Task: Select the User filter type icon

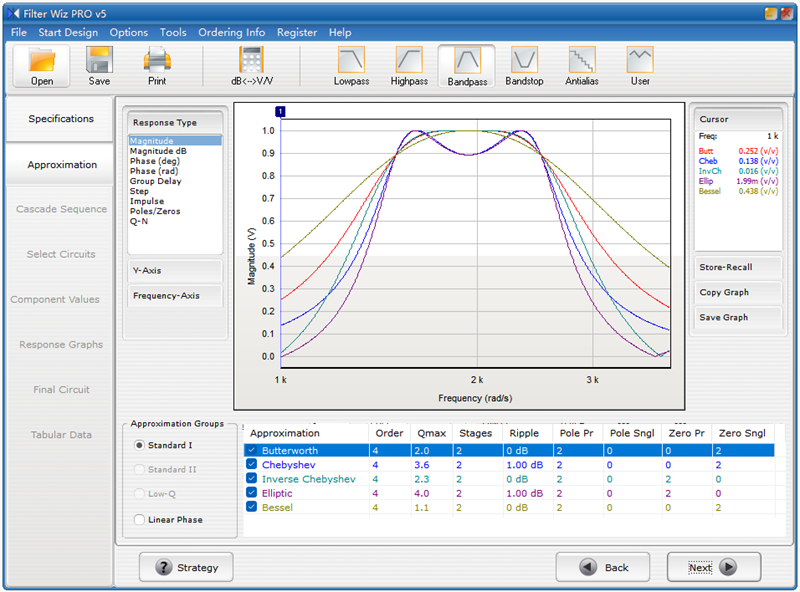Action: point(640,60)
